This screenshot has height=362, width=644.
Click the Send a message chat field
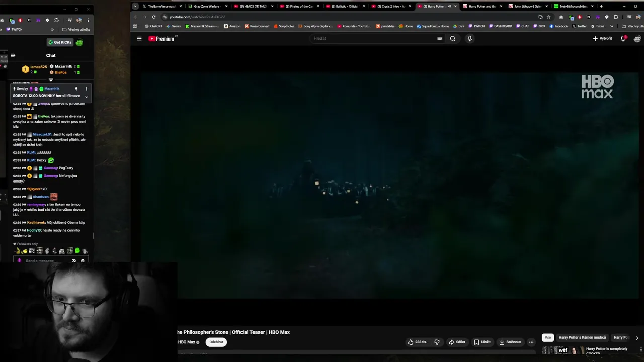[x=45, y=261]
